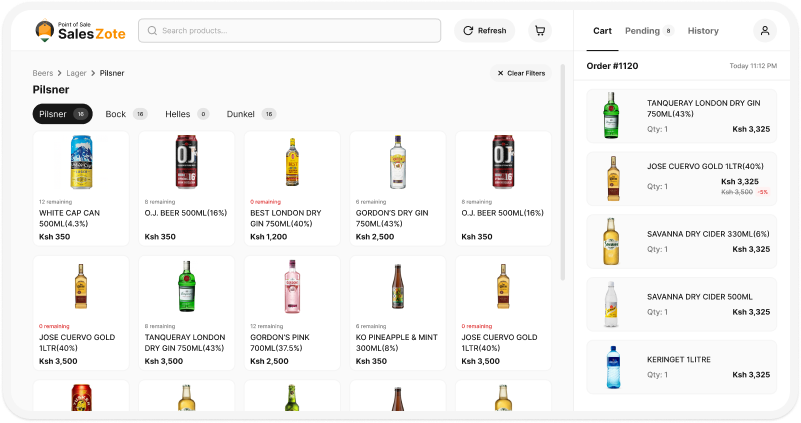Click the struck-through Ksh 3,500 price
The image size is (801, 423).
pyautogui.click(x=737, y=192)
